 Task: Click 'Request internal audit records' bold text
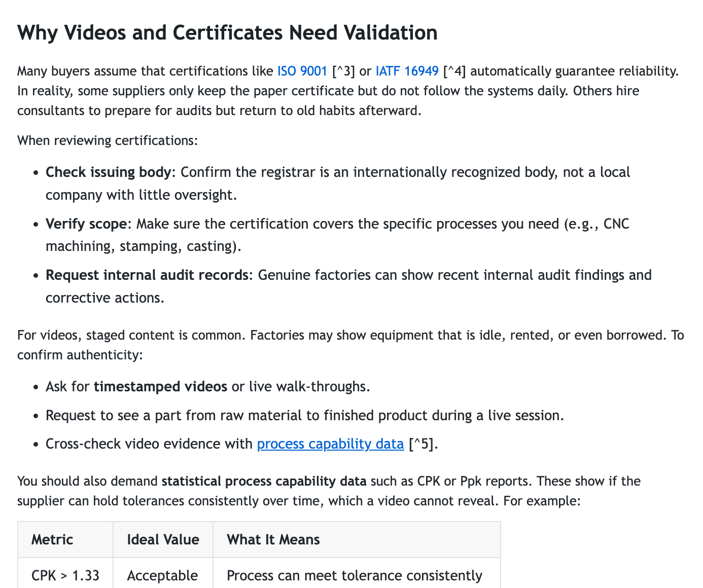[x=147, y=275]
